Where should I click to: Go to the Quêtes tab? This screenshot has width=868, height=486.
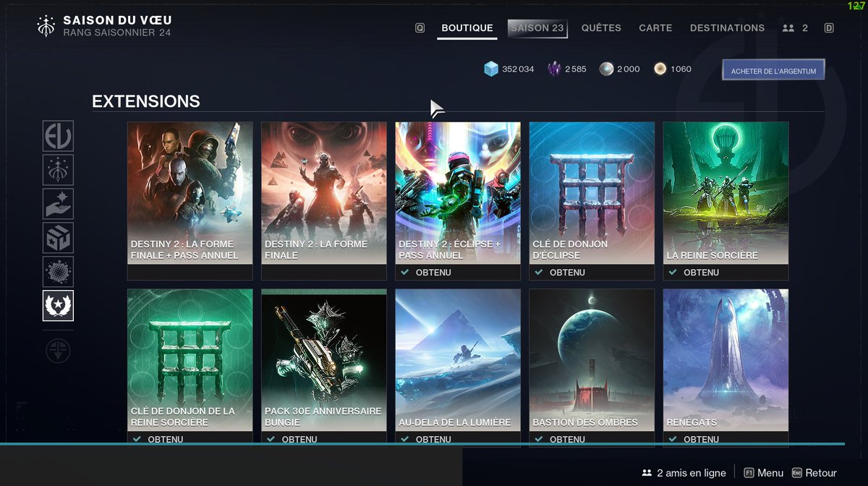[x=601, y=28]
